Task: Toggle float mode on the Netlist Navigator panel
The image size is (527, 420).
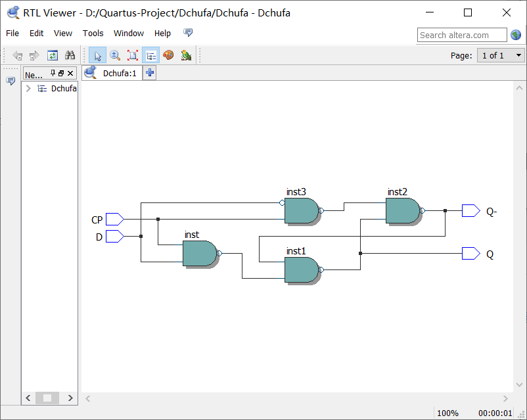Action: 60,72
